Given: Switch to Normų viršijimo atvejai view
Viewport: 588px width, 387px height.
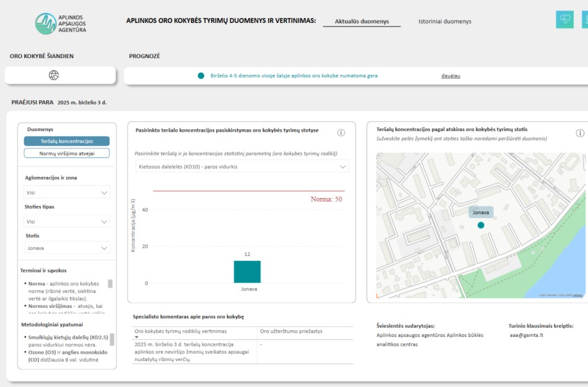Looking at the screenshot, I should pyautogui.click(x=67, y=153).
